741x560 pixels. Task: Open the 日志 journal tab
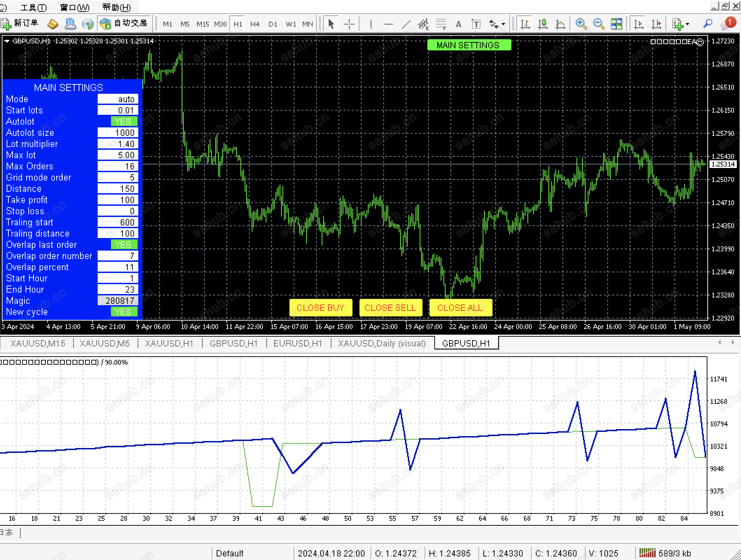(7, 533)
